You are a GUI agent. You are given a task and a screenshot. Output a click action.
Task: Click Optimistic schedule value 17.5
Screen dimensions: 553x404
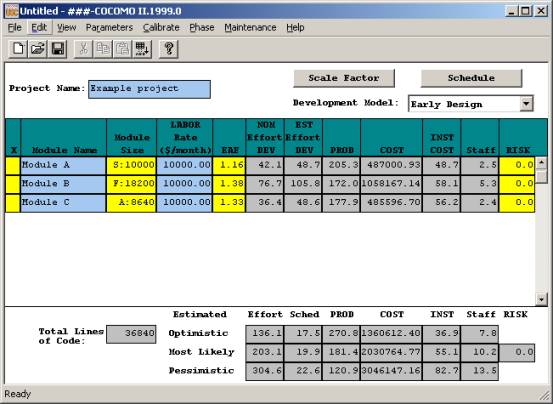point(303,333)
